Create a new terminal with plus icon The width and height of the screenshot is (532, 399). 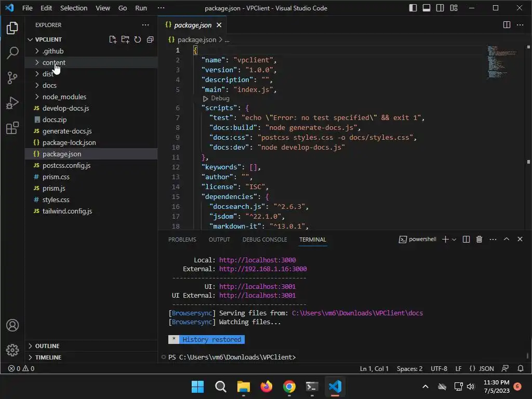445,239
